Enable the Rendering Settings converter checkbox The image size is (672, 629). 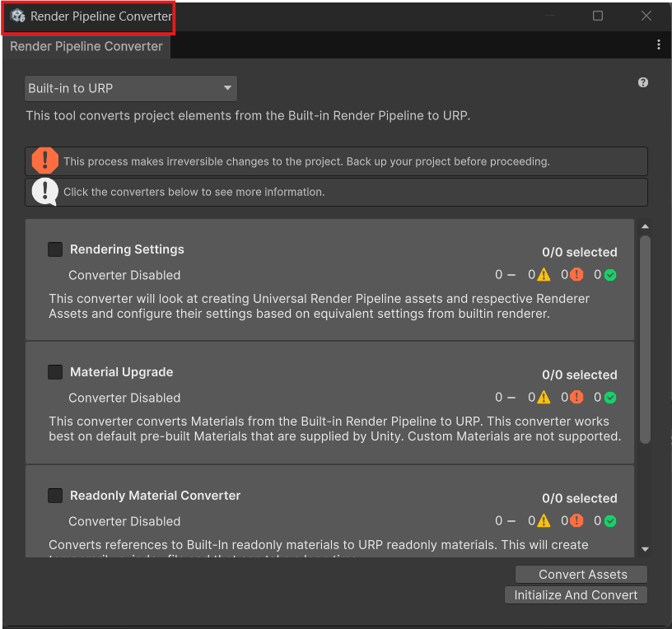click(55, 249)
